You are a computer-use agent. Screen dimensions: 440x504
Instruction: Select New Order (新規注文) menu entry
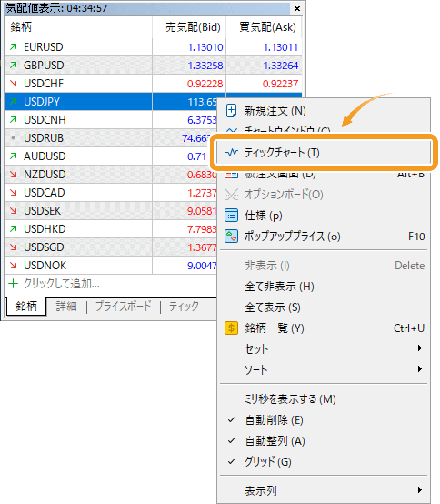click(x=324, y=111)
